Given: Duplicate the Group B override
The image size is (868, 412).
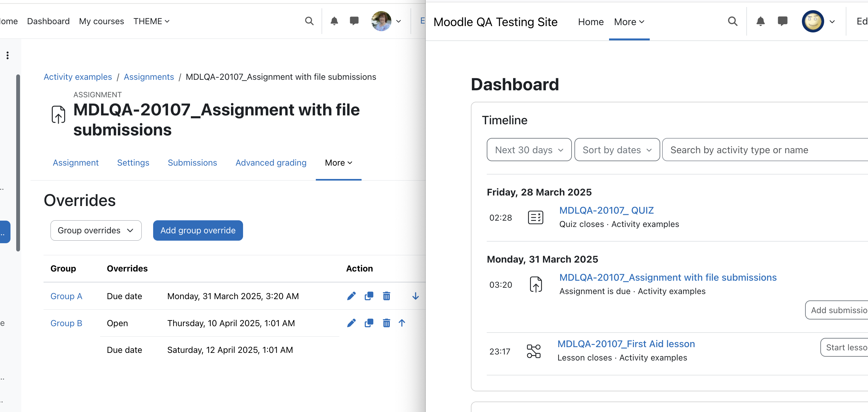Looking at the screenshot, I should 369,323.
